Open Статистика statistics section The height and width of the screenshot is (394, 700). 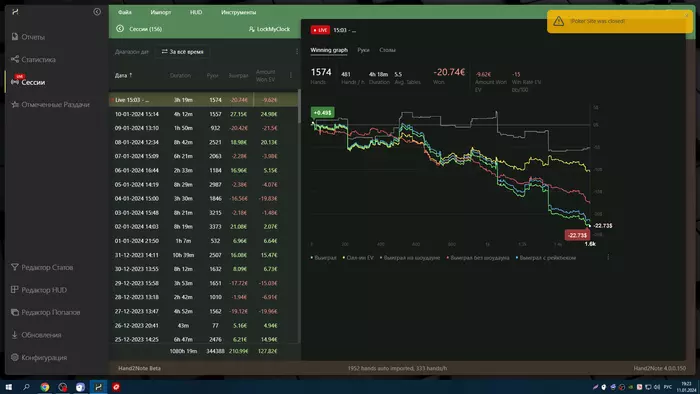tap(33, 59)
